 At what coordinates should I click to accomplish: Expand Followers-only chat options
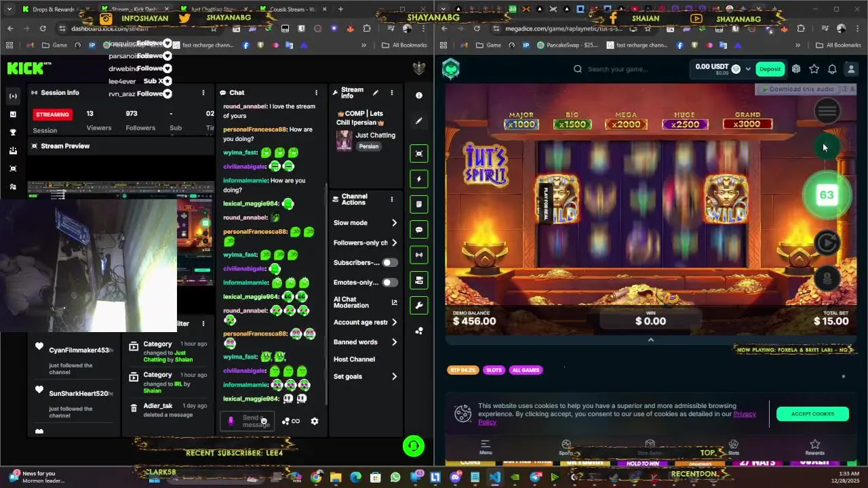point(394,243)
